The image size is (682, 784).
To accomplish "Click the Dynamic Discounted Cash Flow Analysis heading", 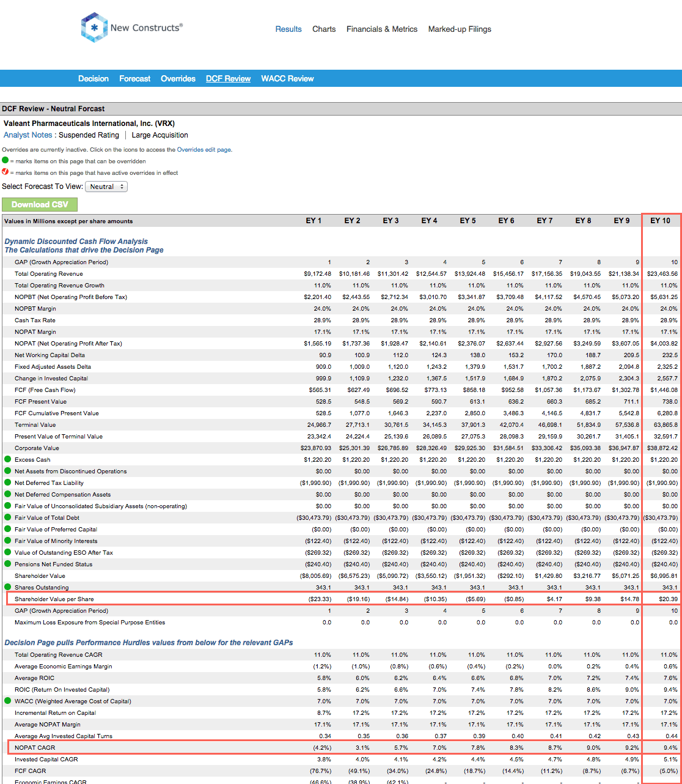I will [76, 242].
